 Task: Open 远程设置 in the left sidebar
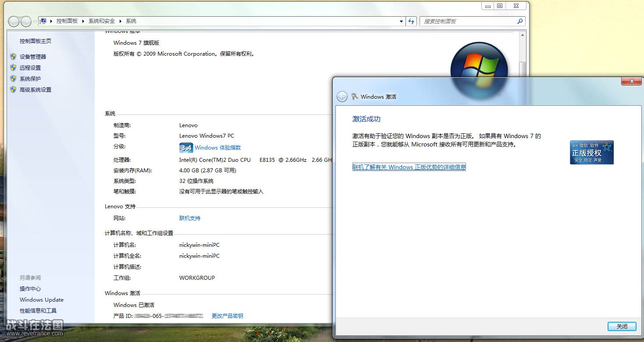pyautogui.click(x=30, y=68)
